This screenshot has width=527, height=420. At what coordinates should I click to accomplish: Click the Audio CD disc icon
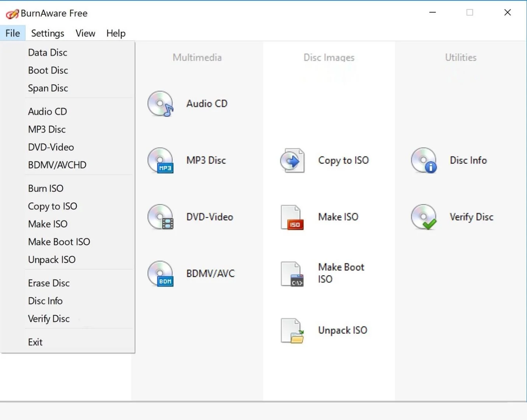pyautogui.click(x=161, y=104)
